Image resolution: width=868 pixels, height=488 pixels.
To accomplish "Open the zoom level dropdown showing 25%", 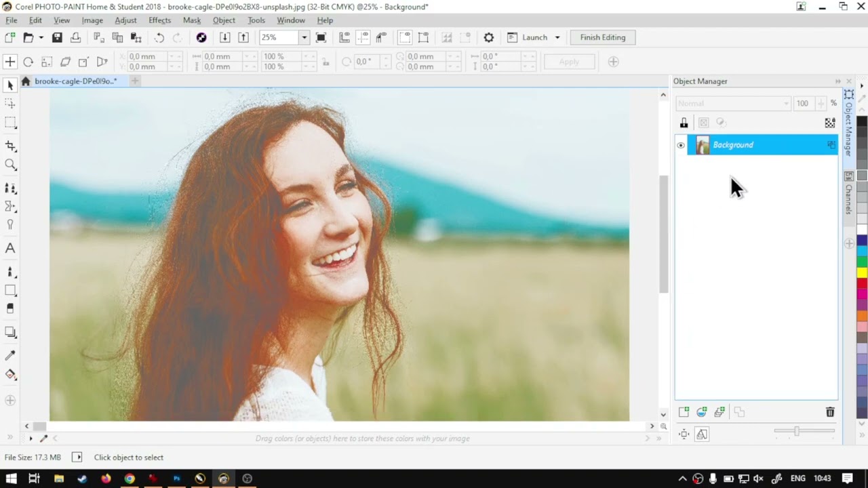I will (304, 38).
